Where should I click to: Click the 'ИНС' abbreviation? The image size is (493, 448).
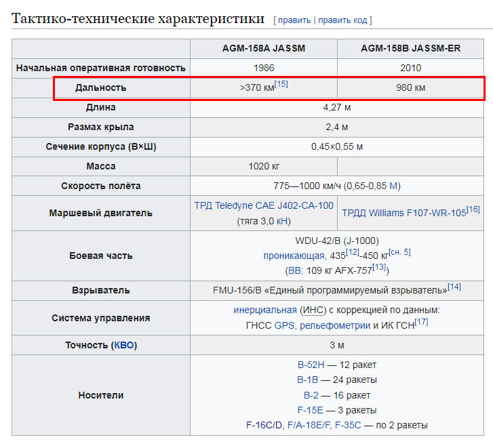[313, 310]
